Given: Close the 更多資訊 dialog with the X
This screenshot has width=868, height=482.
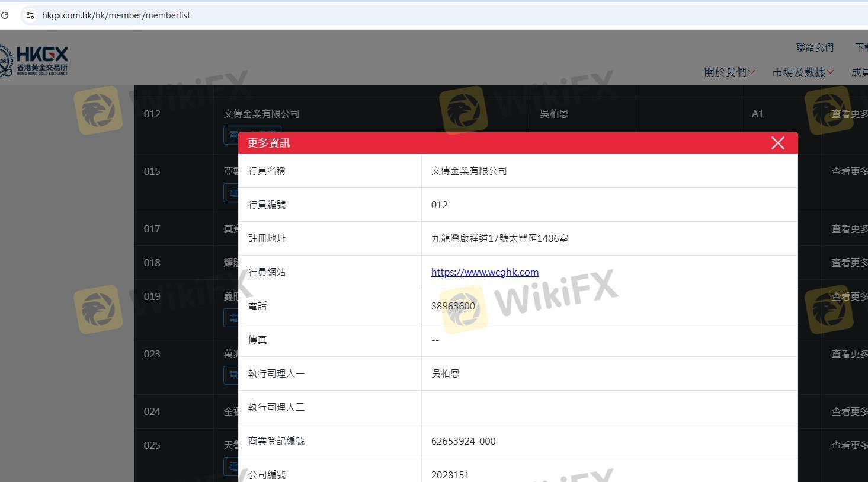Looking at the screenshot, I should (x=777, y=143).
